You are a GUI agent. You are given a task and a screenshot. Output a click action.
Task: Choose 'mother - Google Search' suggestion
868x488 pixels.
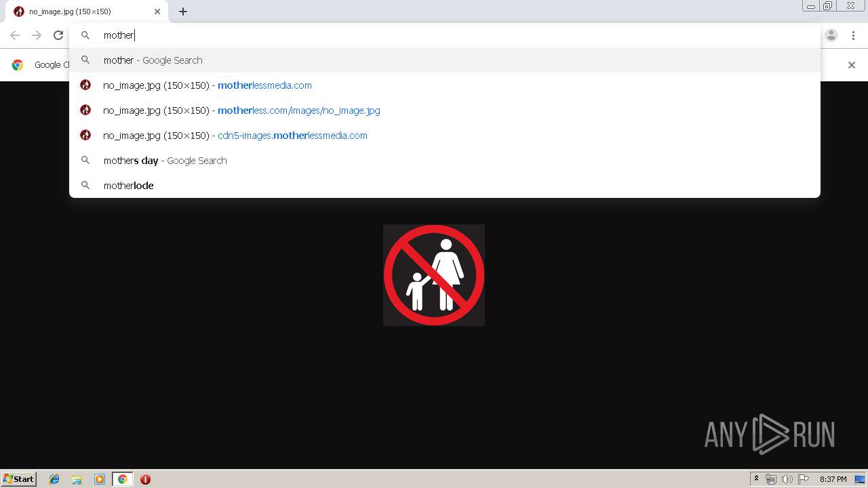(445, 60)
